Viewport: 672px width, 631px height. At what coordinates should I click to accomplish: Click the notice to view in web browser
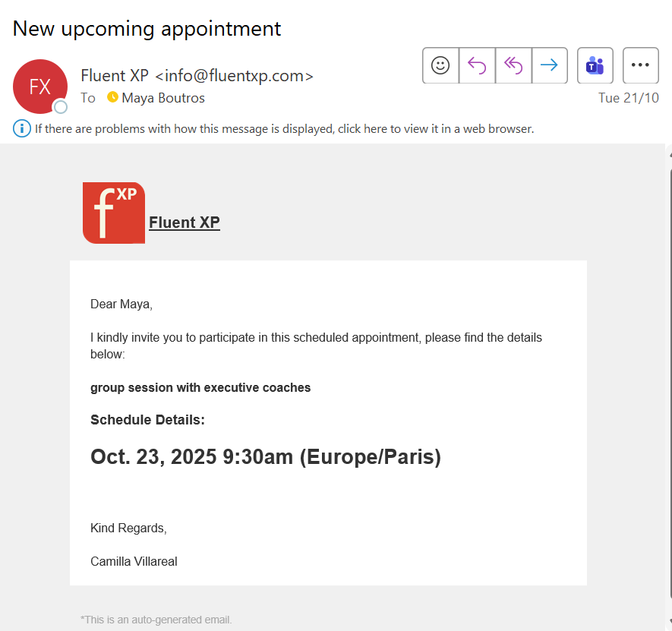click(x=284, y=129)
